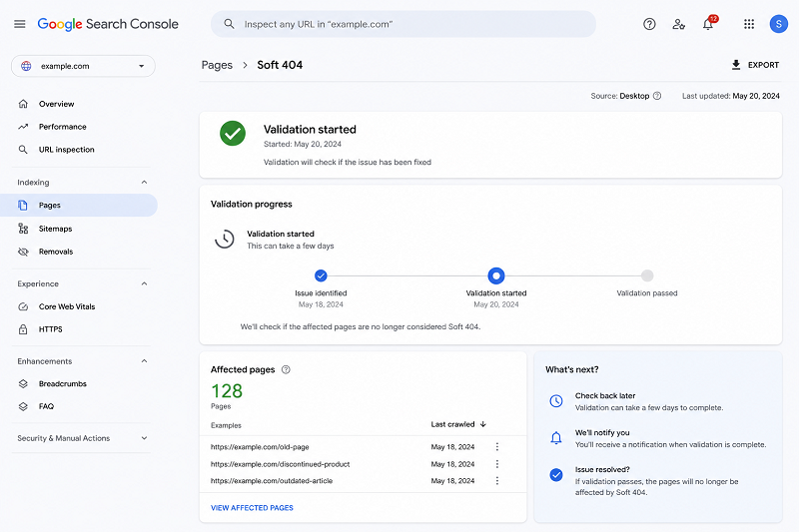This screenshot has height=532, width=799.
Task: Select the https://example.com/outdated-article URL
Action: pyautogui.click(x=272, y=480)
